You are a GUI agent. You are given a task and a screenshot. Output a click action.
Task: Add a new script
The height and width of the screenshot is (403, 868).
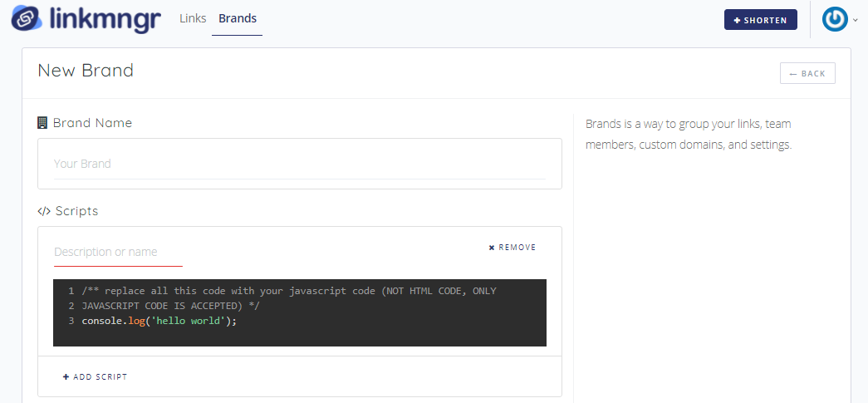click(x=96, y=377)
